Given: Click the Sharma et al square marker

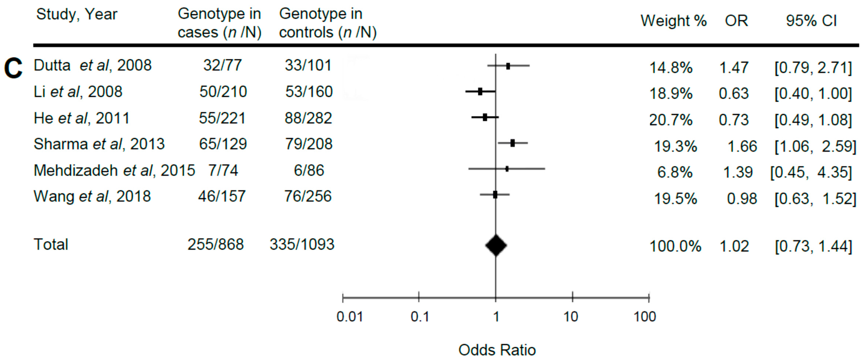Looking at the screenshot, I should coord(512,143).
